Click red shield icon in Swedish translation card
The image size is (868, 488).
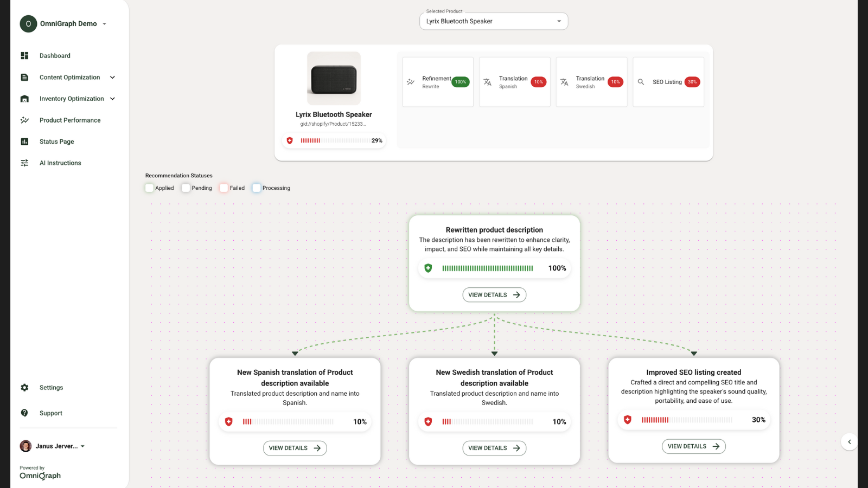click(x=428, y=422)
